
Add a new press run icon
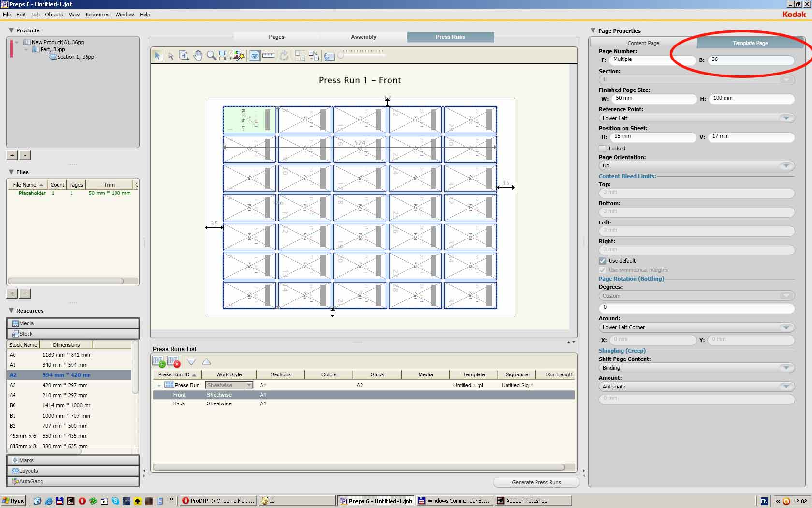pos(158,361)
